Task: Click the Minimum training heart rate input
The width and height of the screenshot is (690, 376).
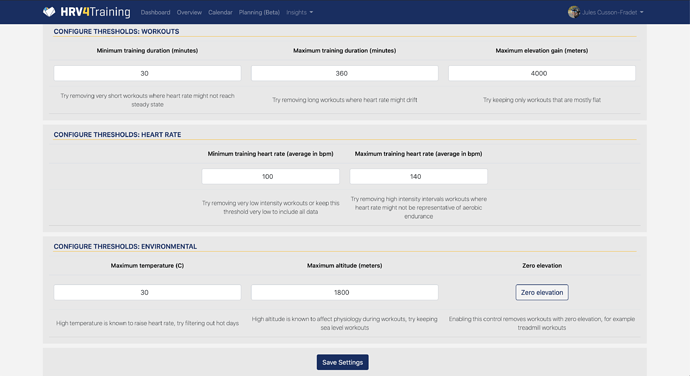Action: click(271, 177)
